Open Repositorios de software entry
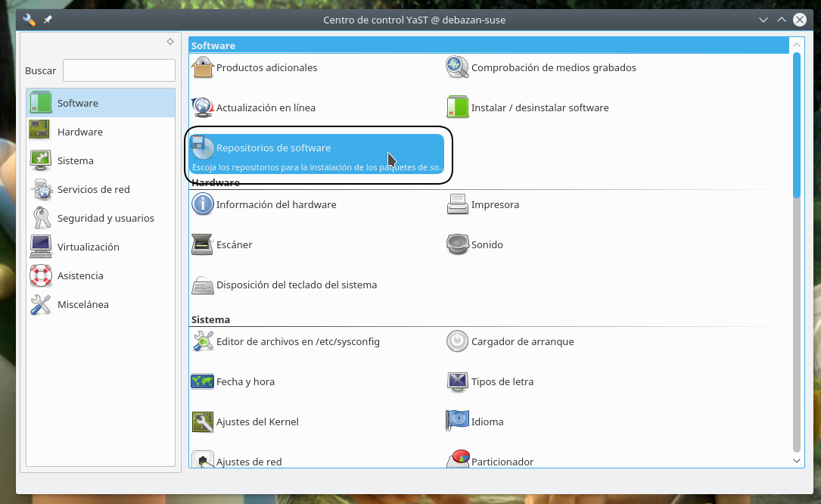 point(273,148)
